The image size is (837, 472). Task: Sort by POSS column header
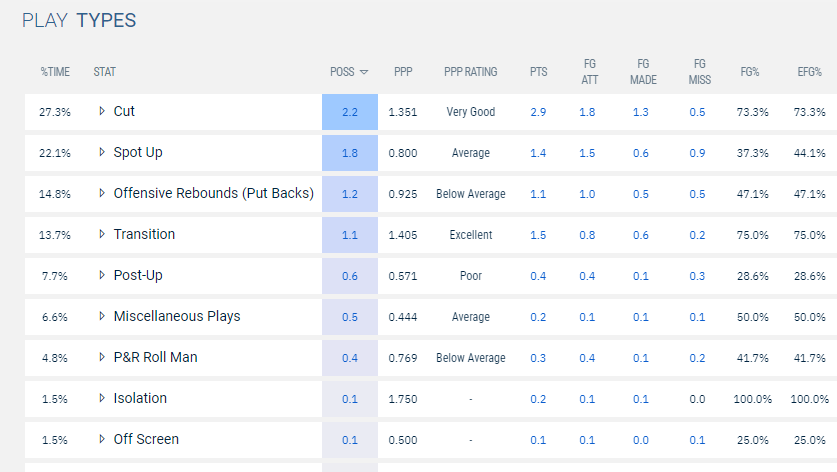[x=349, y=72]
